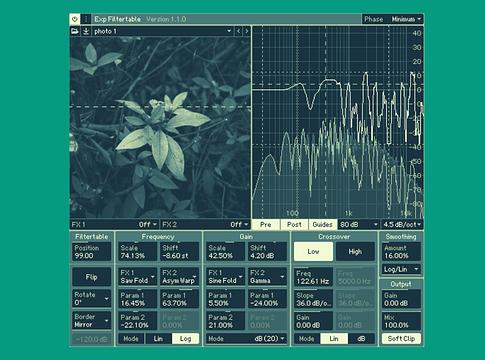
Task: Go to next preset arrow
Action: 247,31
